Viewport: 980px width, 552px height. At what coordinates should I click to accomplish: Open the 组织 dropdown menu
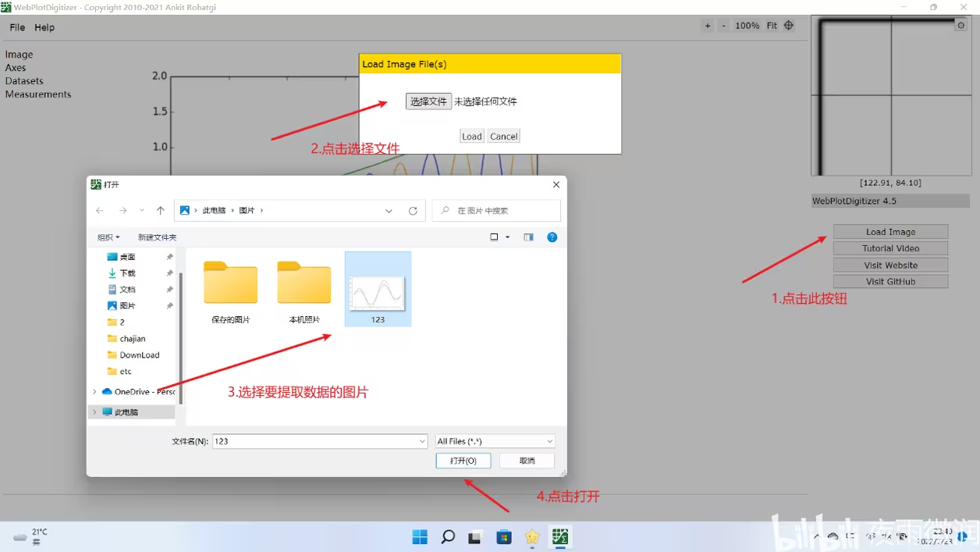click(x=108, y=237)
